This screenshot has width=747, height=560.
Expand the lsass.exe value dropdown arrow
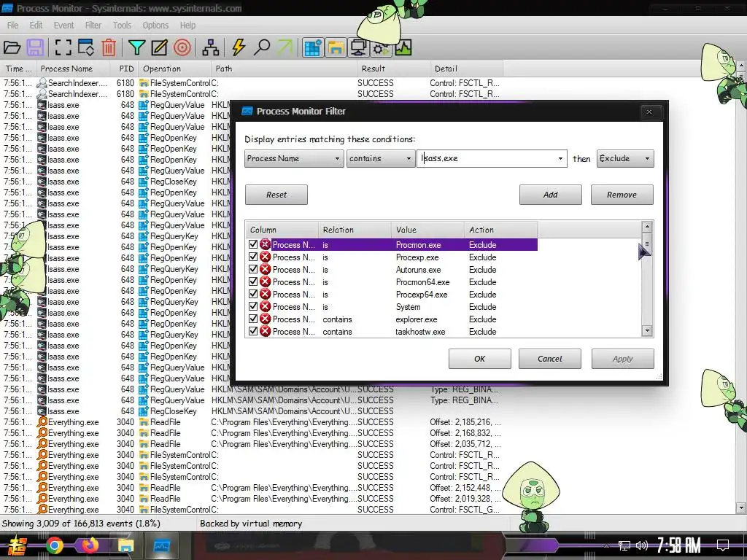[x=560, y=158]
